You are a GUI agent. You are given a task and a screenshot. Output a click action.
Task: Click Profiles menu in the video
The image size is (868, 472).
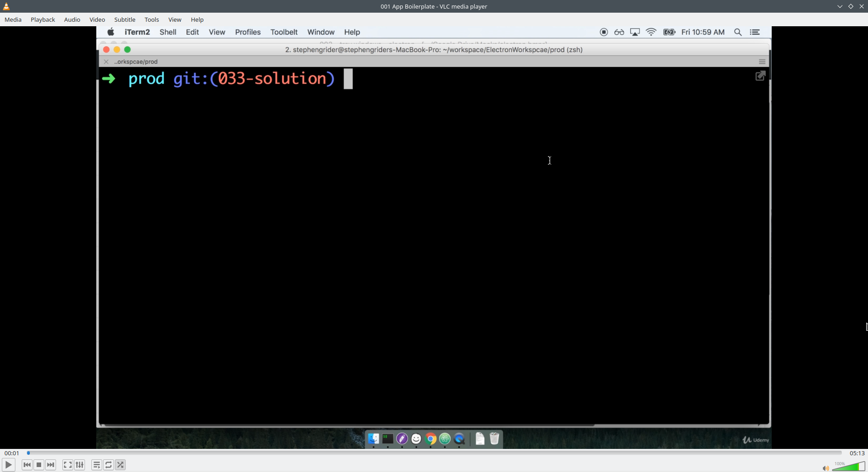click(x=248, y=32)
